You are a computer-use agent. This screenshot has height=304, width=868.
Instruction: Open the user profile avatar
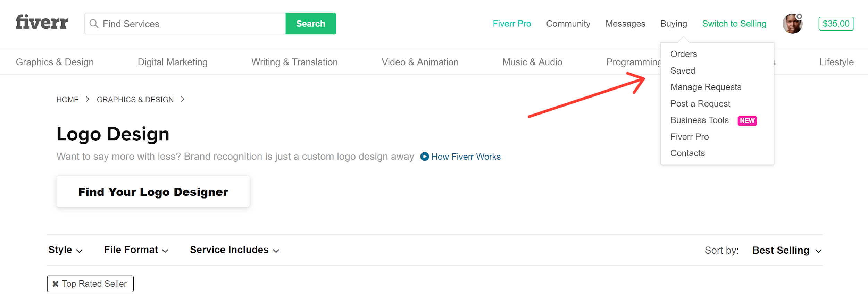[x=792, y=24]
